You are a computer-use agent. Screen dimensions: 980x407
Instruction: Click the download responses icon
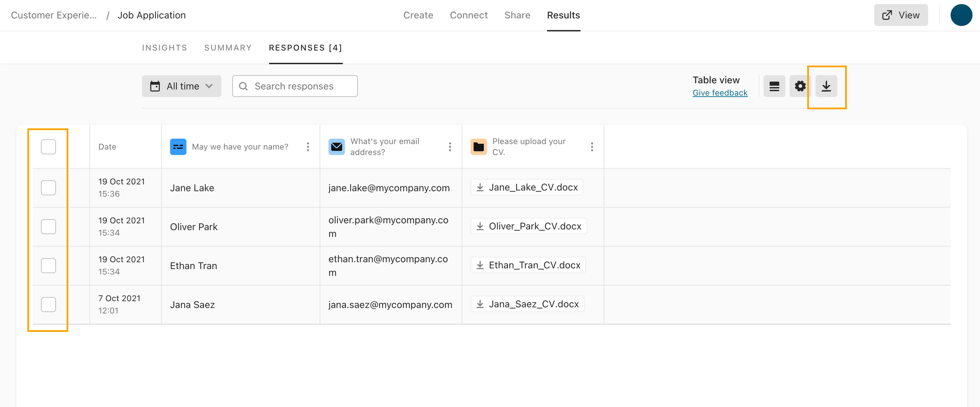click(826, 86)
